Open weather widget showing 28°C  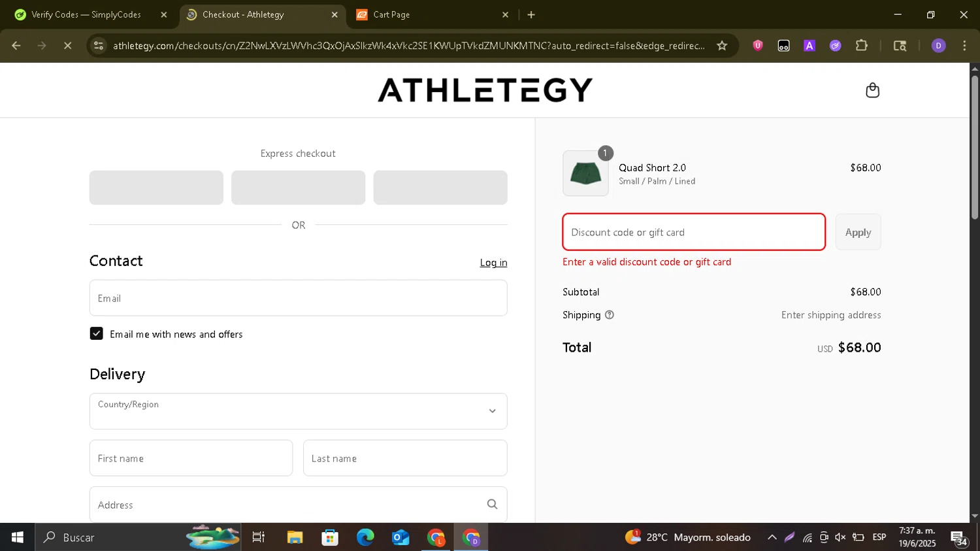687,537
